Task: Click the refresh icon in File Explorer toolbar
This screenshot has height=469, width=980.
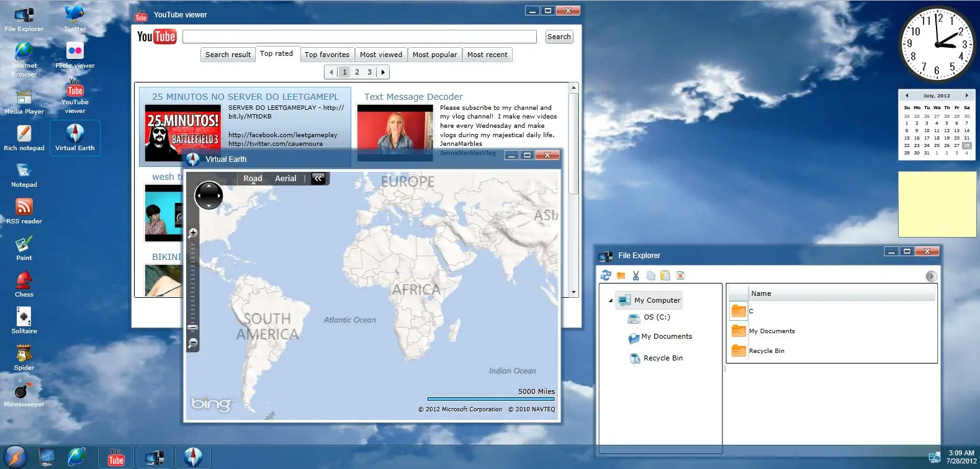Action: pos(606,275)
